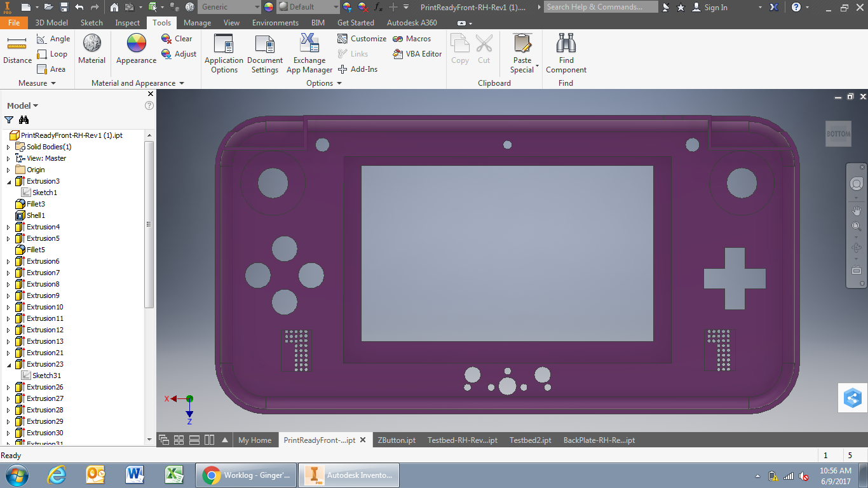Select the Distance measure tool
The width and height of the screenshot is (868, 488).
(x=17, y=50)
